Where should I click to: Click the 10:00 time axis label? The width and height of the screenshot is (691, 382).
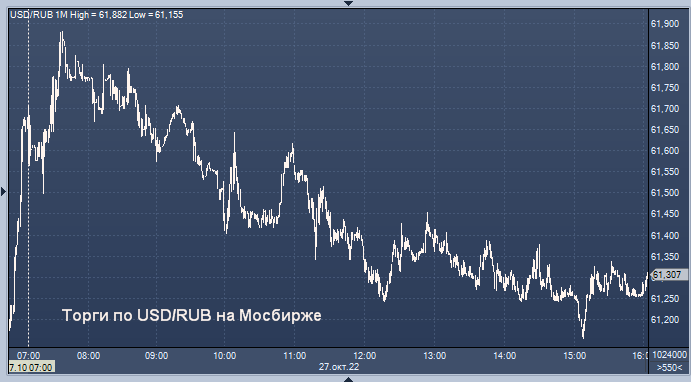coord(225,356)
